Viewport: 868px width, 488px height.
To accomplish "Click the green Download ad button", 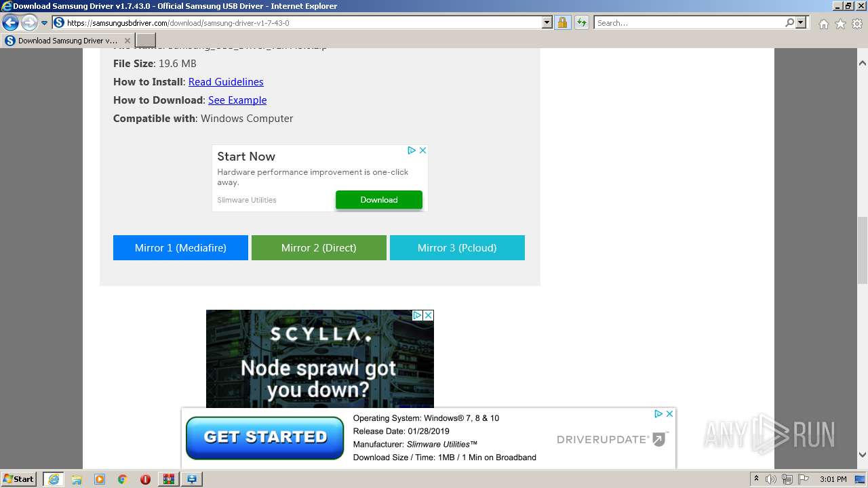I will (x=379, y=200).
